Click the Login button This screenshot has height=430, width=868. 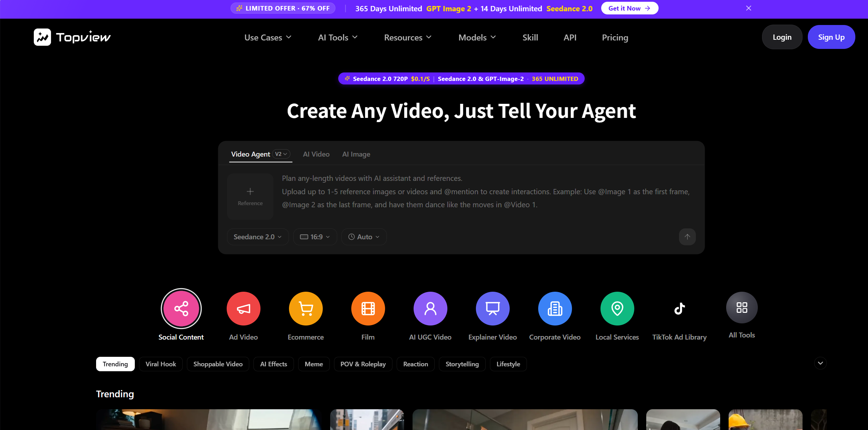pyautogui.click(x=782, y=37)
